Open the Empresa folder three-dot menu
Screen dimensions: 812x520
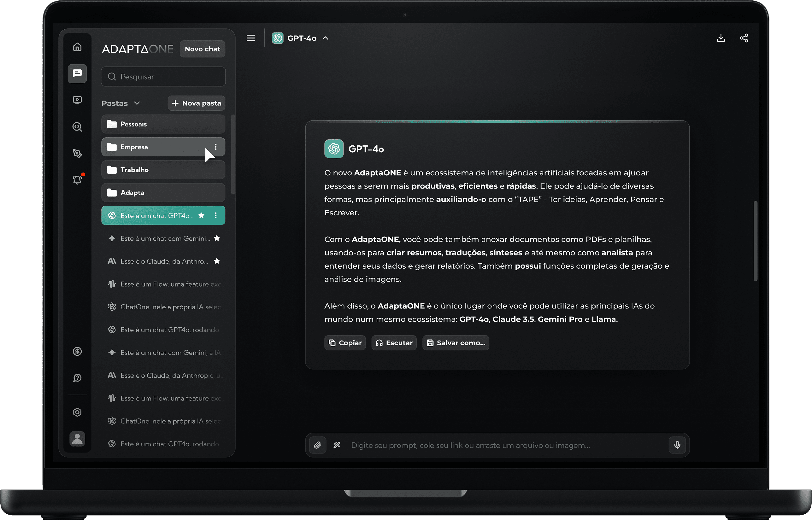click(x=215, y=147)
